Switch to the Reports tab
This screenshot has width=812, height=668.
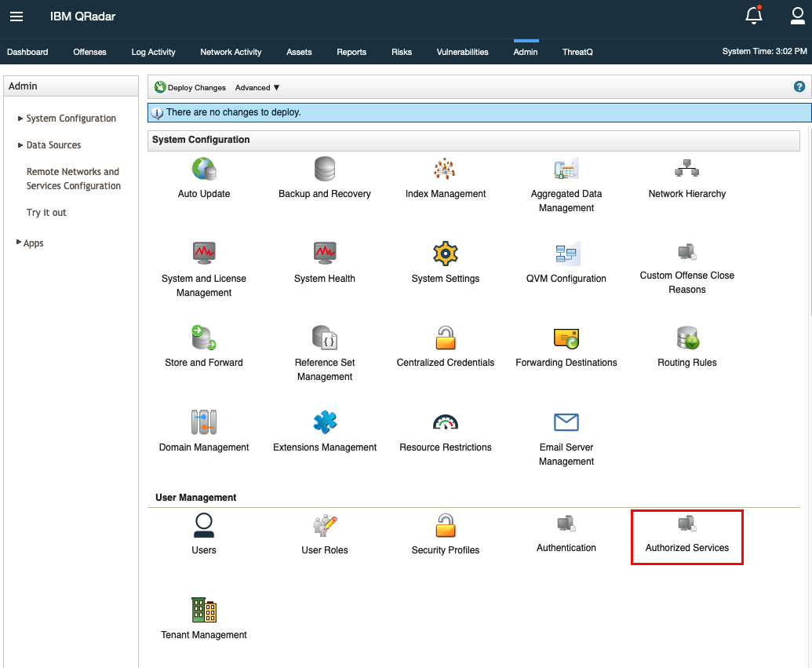351,52
